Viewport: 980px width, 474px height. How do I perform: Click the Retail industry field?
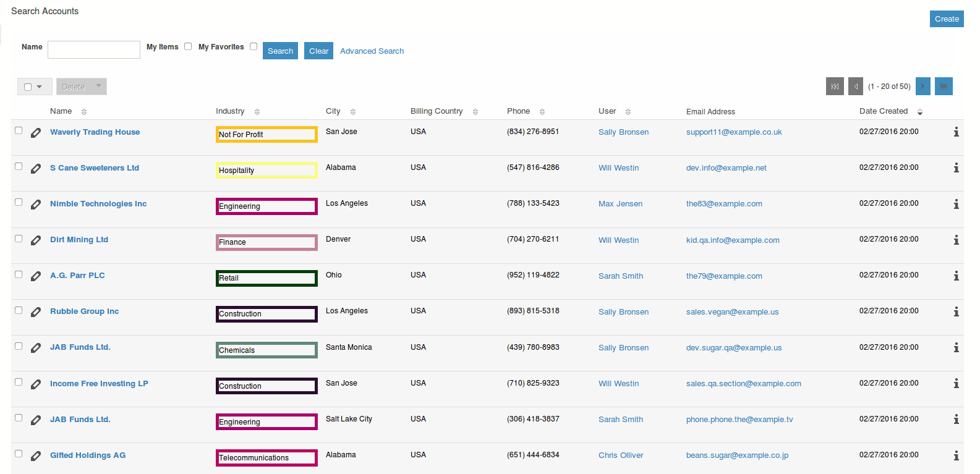266,278
